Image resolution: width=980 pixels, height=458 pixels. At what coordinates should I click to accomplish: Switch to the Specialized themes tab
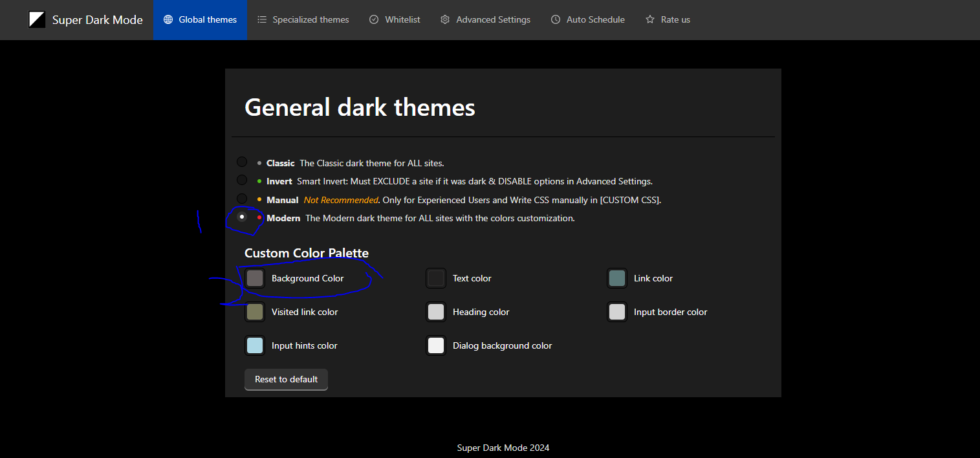pos(303,19)
